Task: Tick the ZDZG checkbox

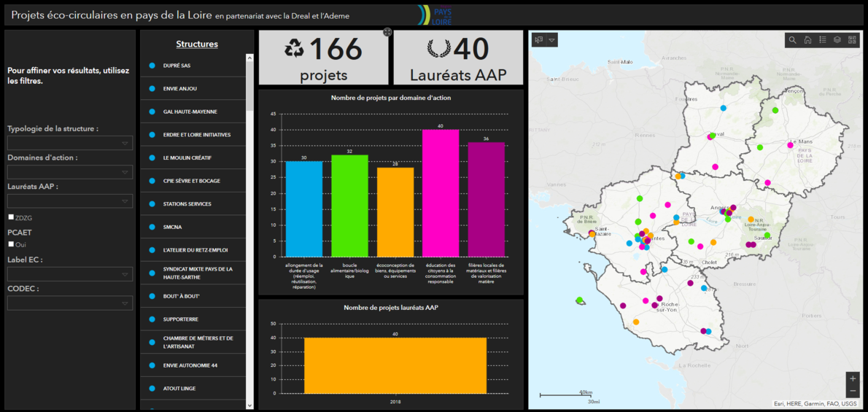Action: [11, 217]
